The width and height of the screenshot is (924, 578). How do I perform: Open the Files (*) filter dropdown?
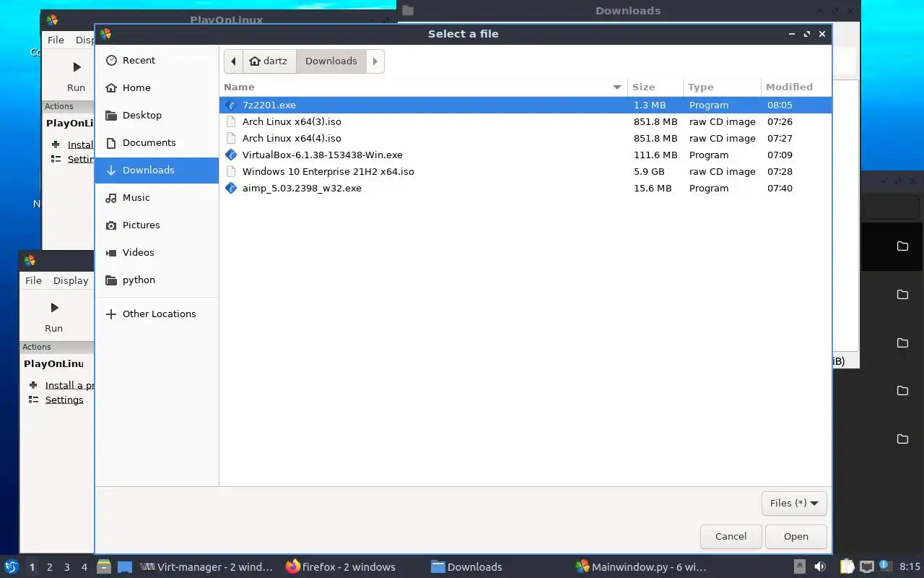pyautogui.click(x=794, y=504)
